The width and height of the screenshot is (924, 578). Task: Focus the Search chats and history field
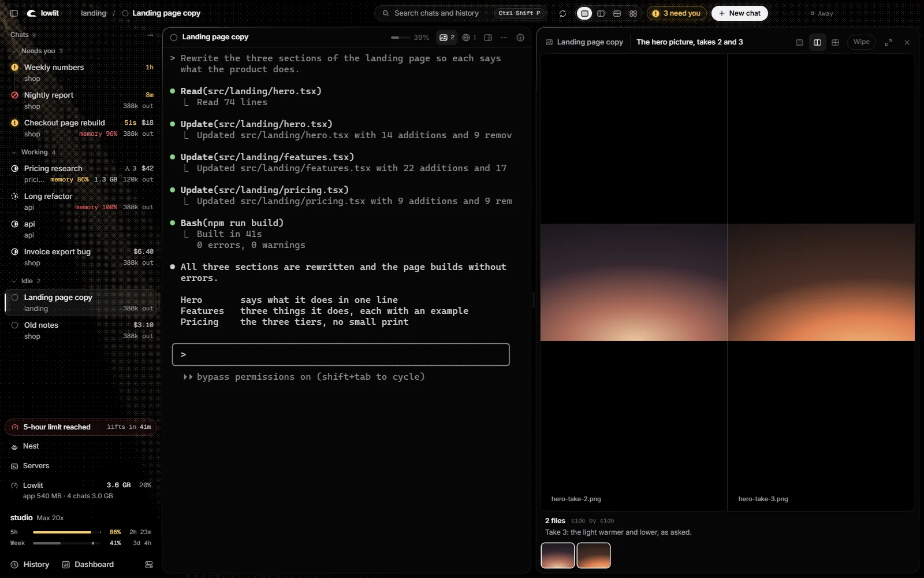tap(460, 13)
